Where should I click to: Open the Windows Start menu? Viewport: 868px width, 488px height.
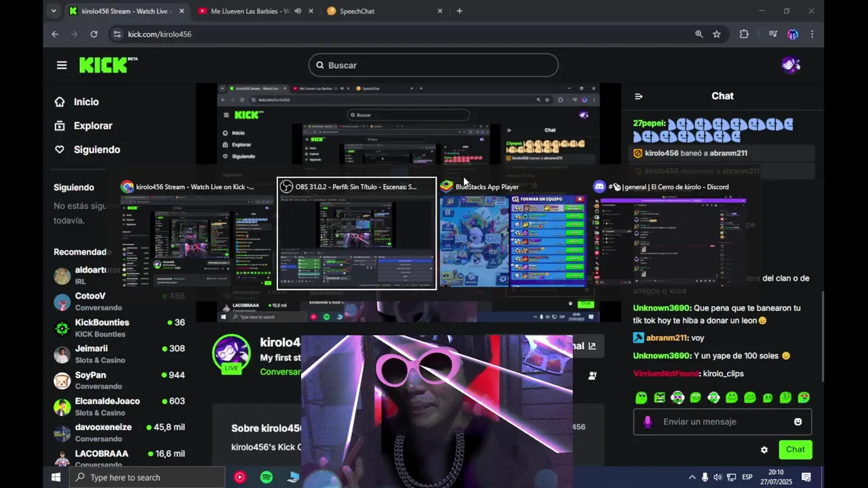pos(56,477)
